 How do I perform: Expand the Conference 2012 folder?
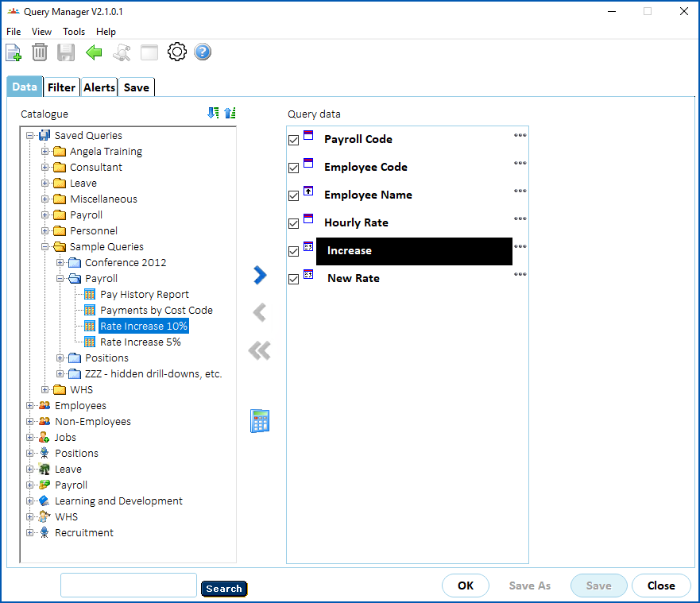60,262
